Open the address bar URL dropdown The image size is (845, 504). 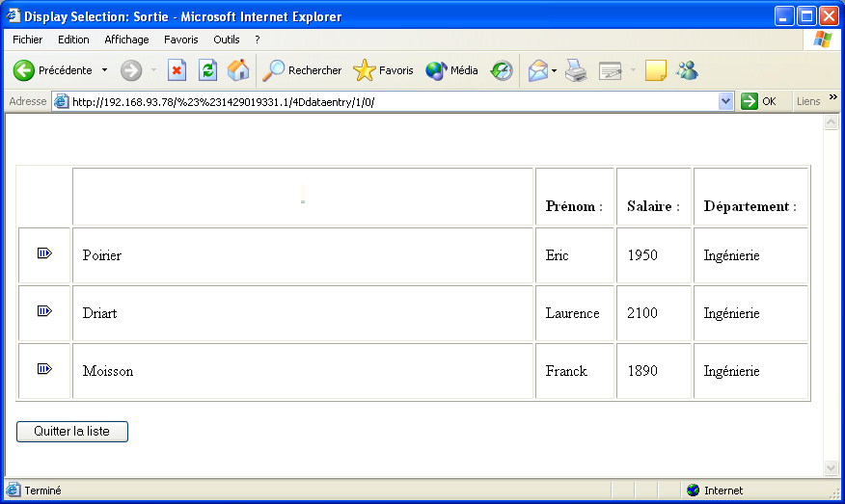[726, 101]
